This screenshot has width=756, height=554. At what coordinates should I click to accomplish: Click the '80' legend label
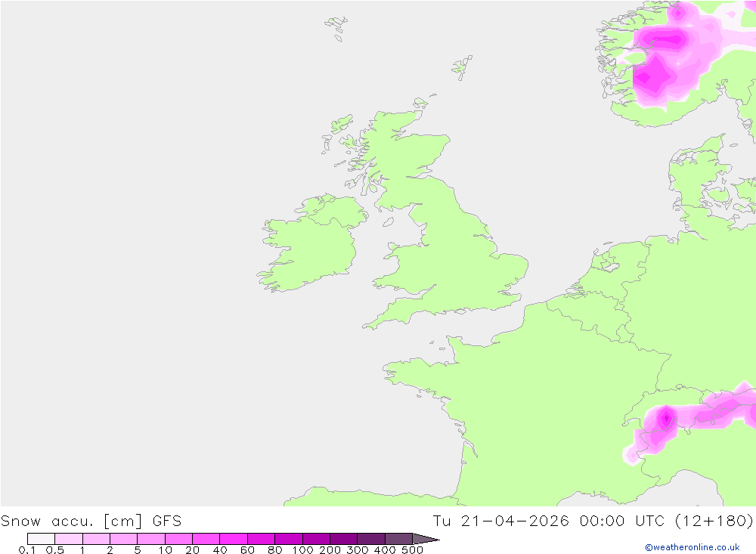(275, 549)
